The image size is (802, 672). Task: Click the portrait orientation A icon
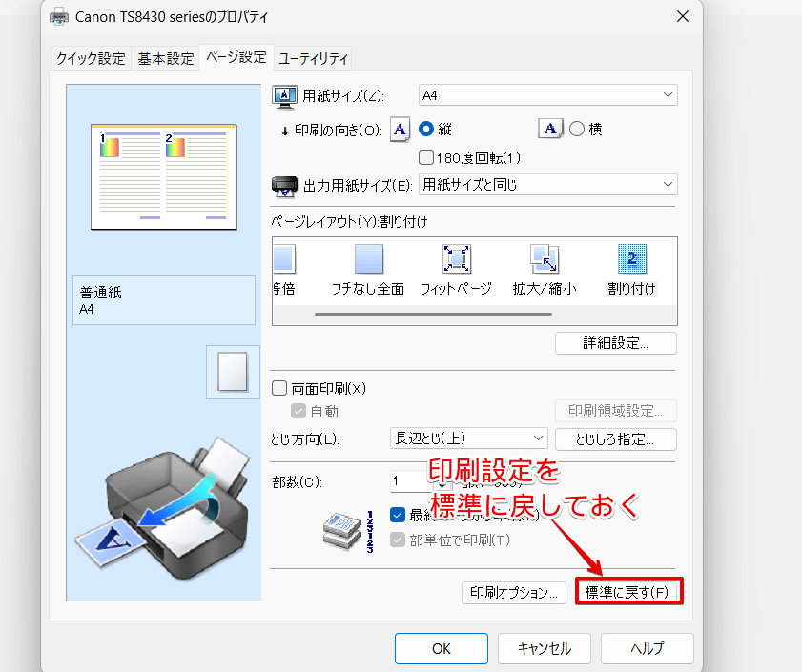[400, 129]
